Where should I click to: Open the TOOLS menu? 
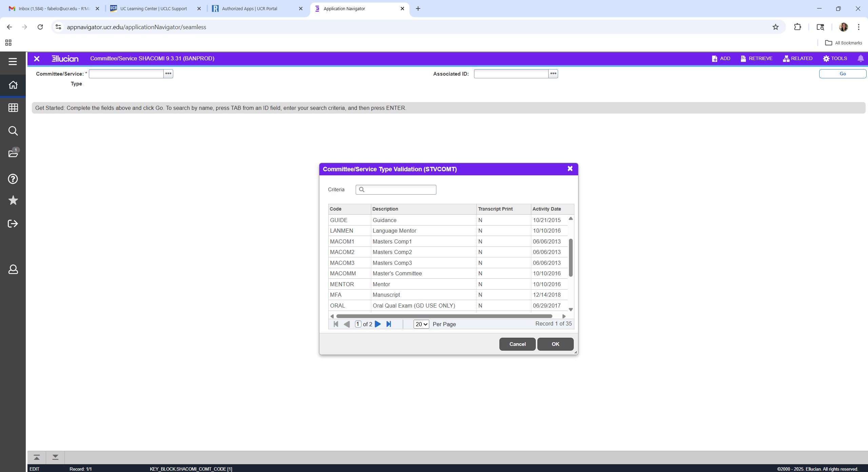tap(835, 58)
